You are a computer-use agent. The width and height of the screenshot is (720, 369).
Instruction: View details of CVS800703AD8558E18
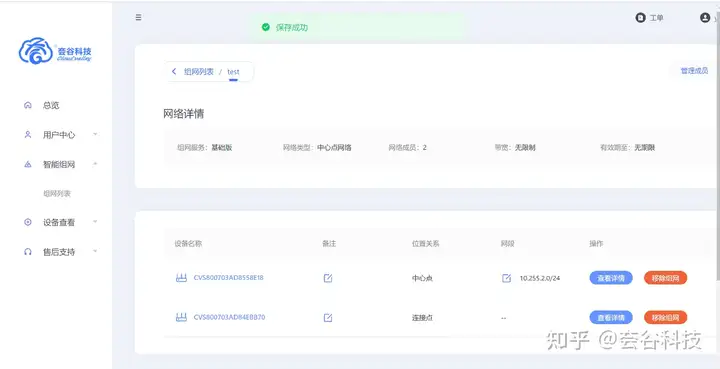611,278
